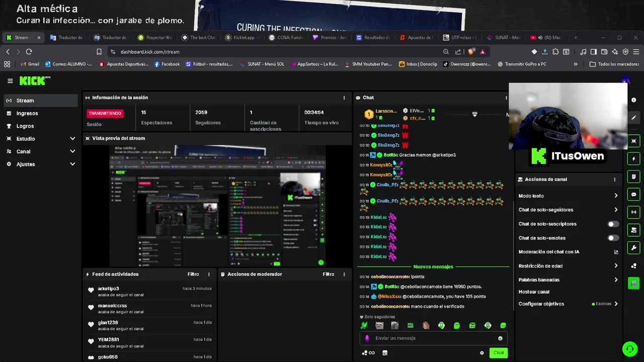Open channel points infinity icon

pyautogui.click(x=368, y=353)
